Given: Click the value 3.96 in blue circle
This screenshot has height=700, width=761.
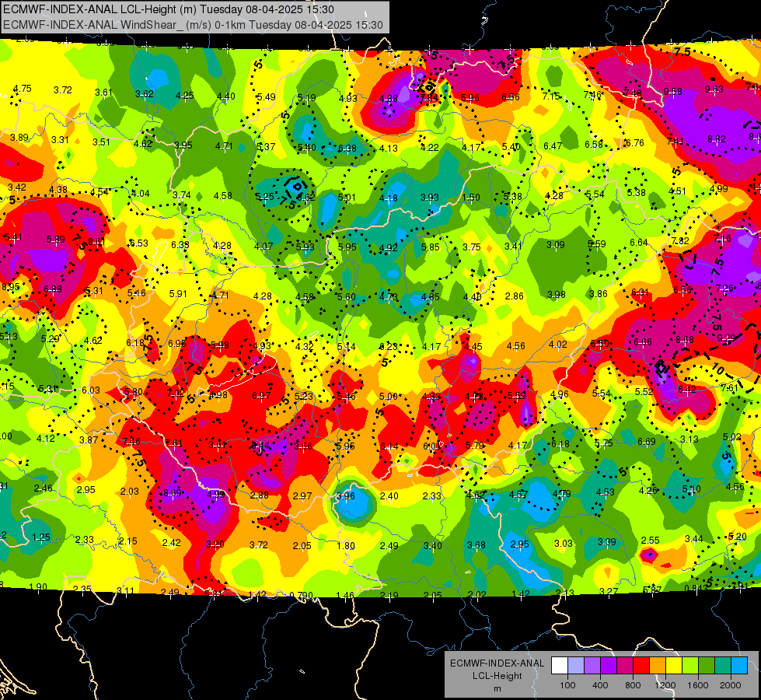Looking at the screenshot, I should pos(346,496).
